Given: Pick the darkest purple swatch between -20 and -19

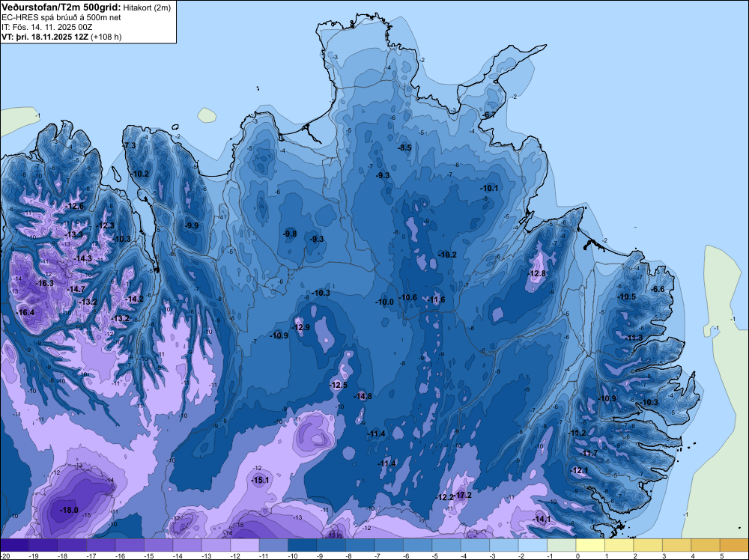Looking at the screenshot, I should 14,545.
